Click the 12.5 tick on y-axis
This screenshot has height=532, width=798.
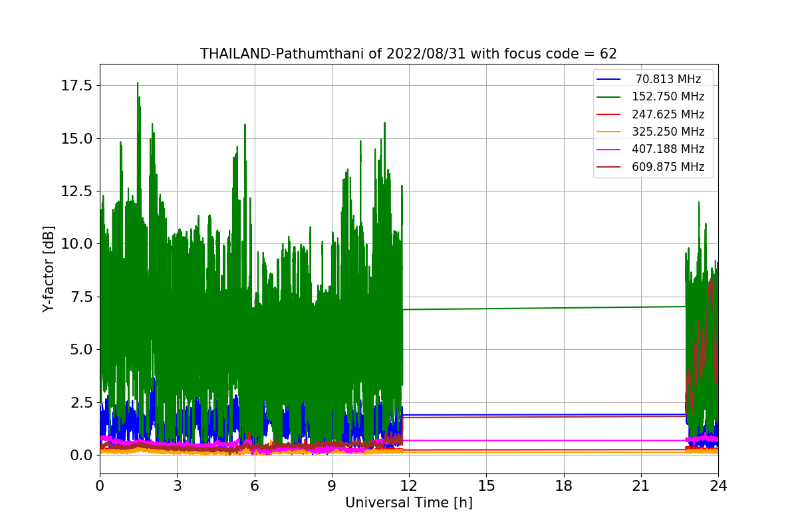(78, 191)
